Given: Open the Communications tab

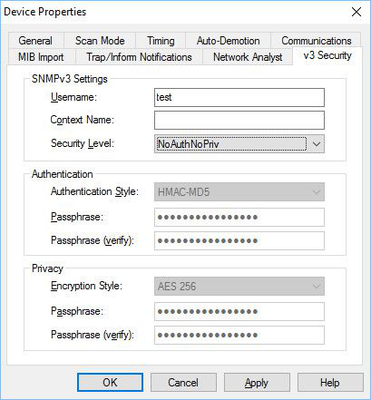Looking at the screenshot, I should (316, 41).
